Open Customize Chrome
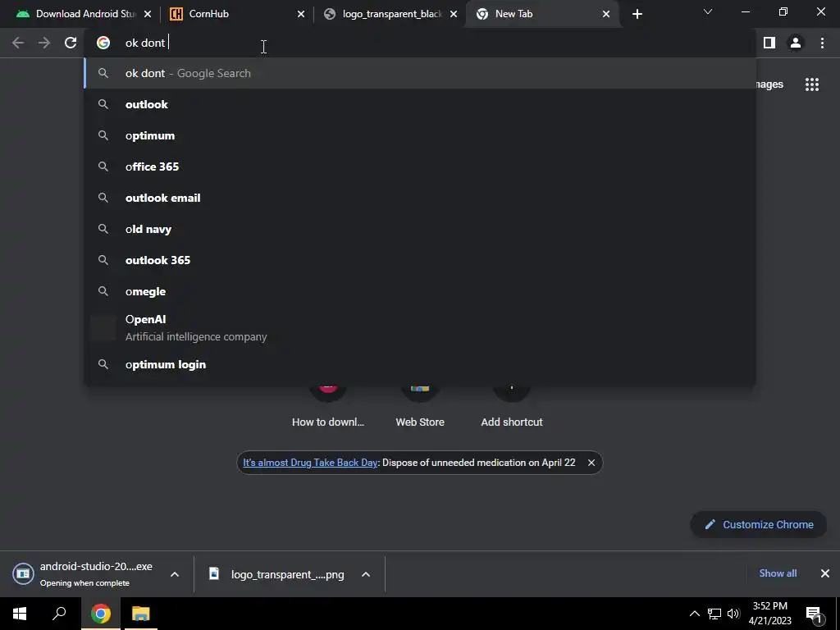 pos(758,524)
